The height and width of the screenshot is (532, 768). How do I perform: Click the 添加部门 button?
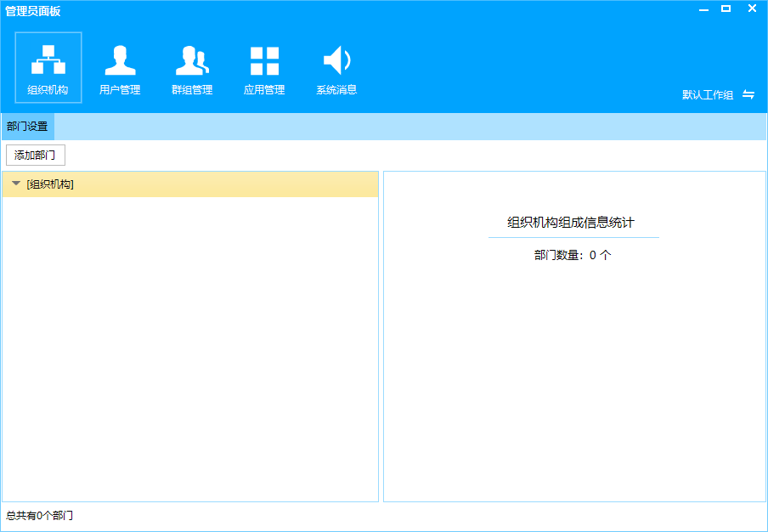[36, 156]
